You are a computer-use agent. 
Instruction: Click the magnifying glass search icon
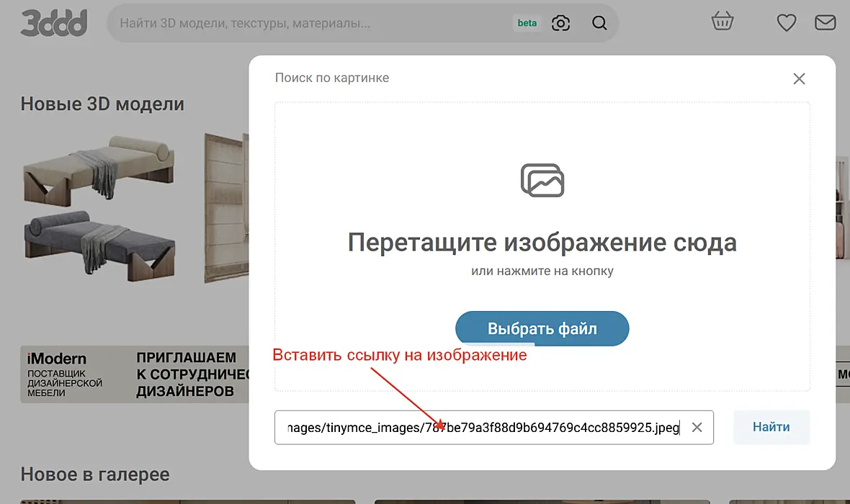tap(599, 23)
